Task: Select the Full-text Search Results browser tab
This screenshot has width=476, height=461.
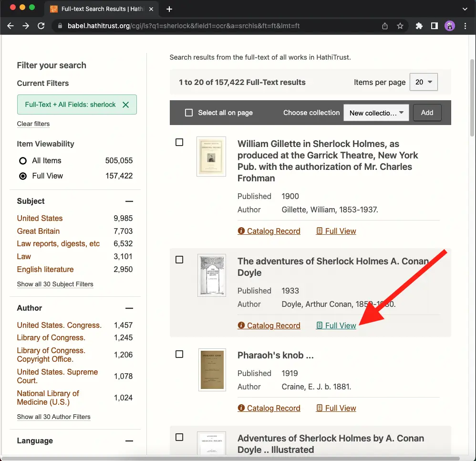Action: coord(102,9)
